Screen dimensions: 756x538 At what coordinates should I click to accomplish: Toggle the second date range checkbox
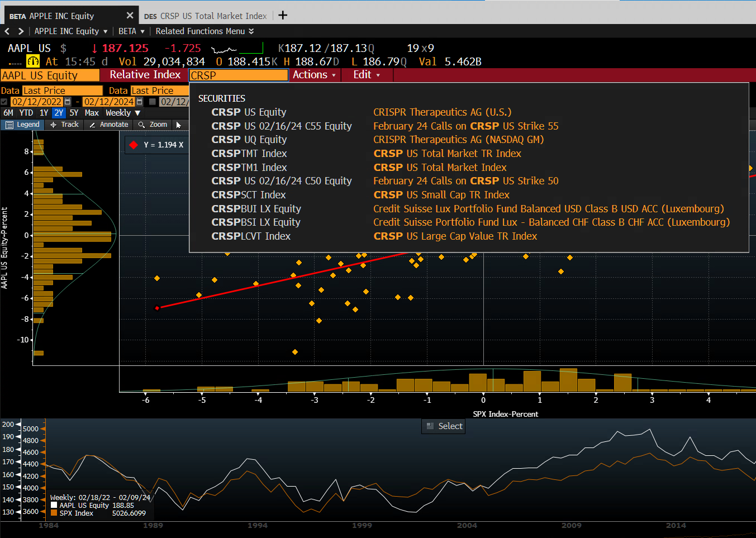152,102
